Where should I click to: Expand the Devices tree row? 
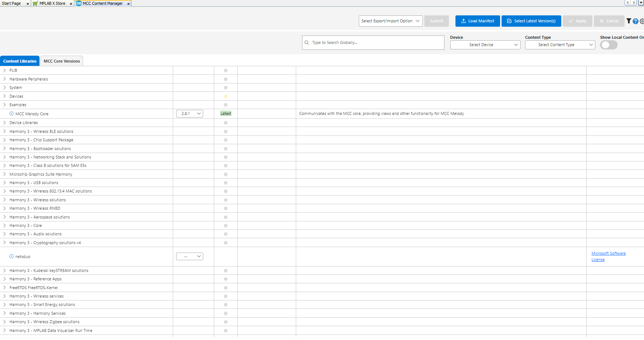[x=4, y=96]
